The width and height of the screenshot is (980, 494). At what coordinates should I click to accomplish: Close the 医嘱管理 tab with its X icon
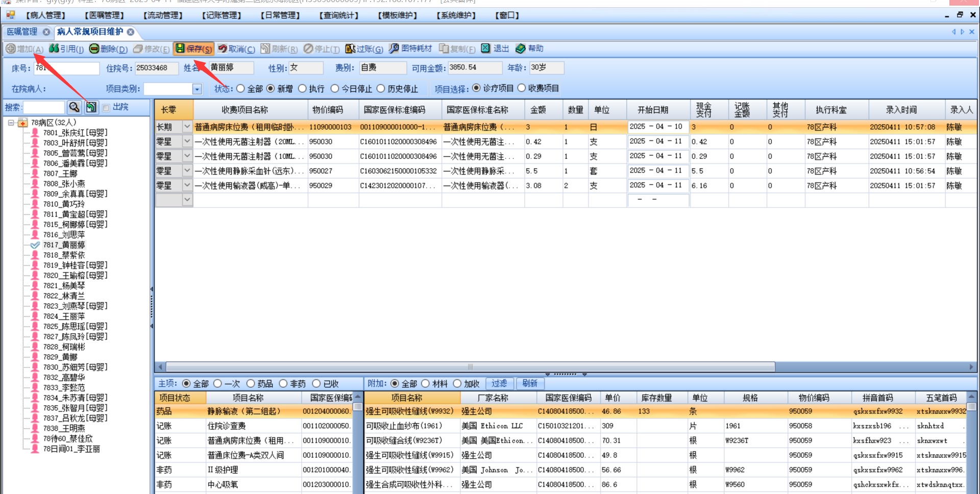click(x=46, y=32)
